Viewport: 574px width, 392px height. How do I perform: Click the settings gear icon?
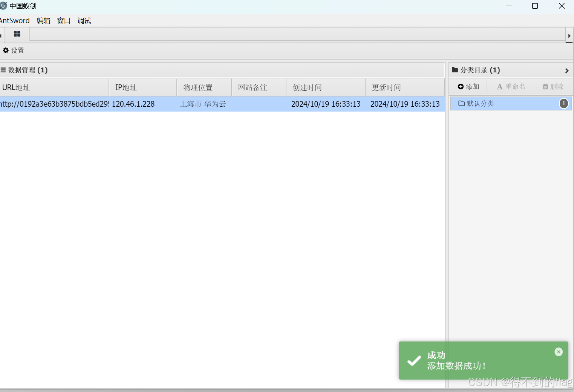tap(6, 50)
